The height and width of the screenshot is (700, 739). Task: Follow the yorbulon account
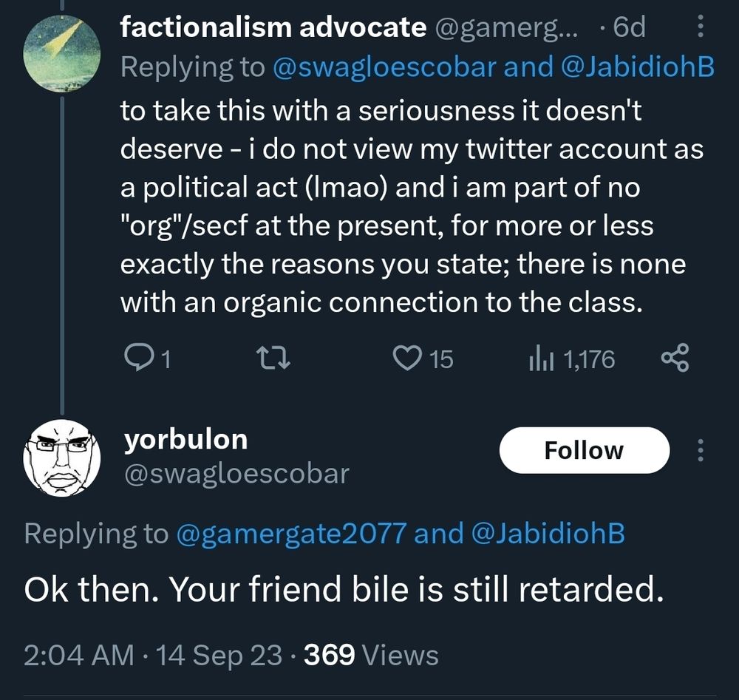coord(584,450)
